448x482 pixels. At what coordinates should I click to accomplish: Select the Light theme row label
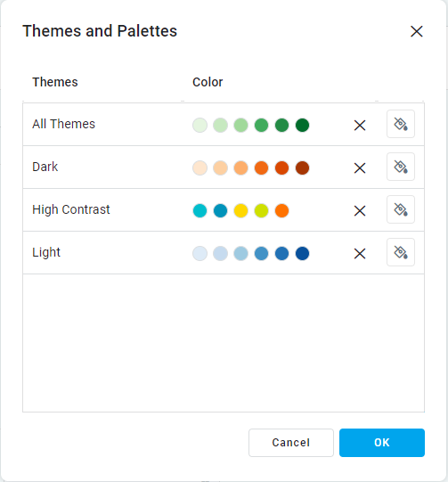[x=46, y=252]
